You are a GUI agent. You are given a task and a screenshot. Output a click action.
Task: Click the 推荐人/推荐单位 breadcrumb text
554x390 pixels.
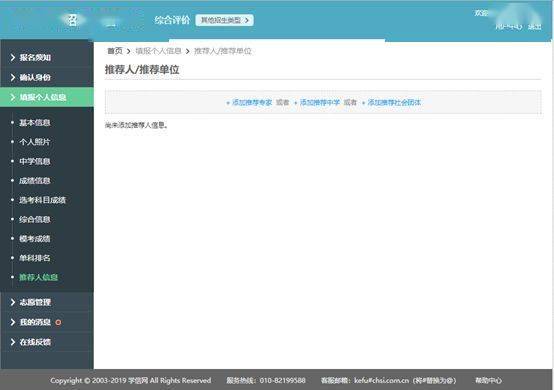(x=223, y=51)
